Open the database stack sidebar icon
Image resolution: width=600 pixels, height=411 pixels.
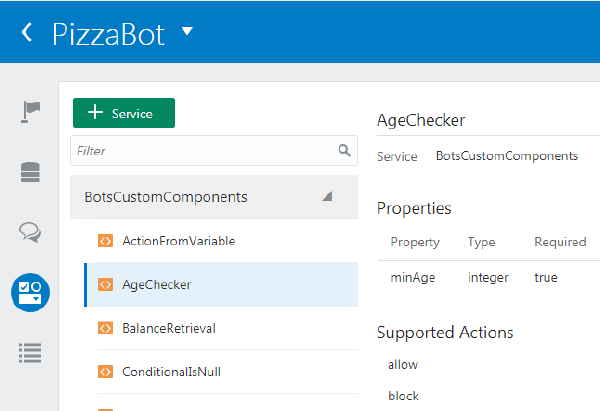(31, 172)
